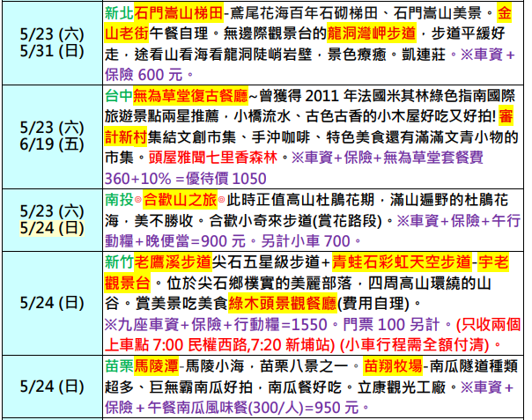Click the yellow-highlighted 5/24 (日) date
Image resolution: width=532 pixels, height=420 pixels.
coord(51,227)
